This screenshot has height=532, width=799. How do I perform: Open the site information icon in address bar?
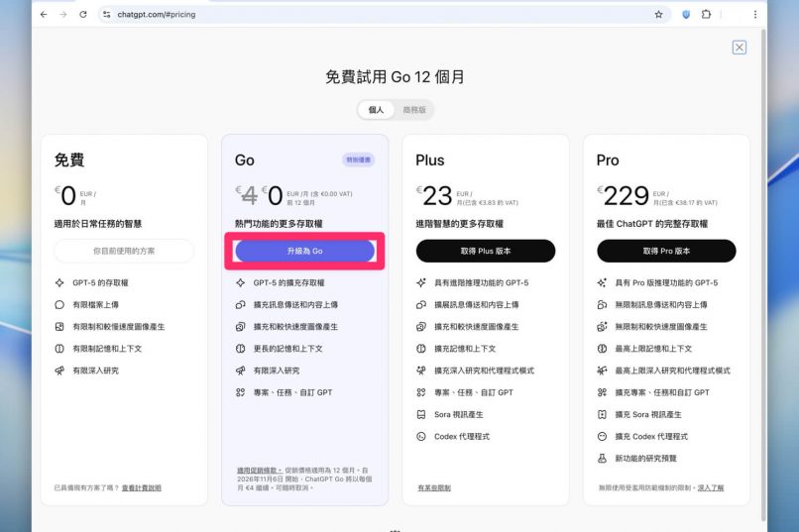[x=107, y=15]
